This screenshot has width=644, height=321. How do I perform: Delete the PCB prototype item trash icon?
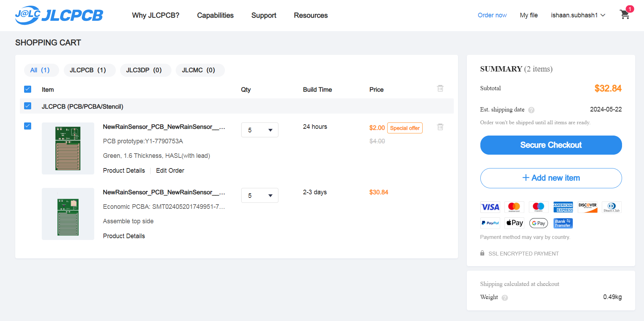click(x=440, y=127)
